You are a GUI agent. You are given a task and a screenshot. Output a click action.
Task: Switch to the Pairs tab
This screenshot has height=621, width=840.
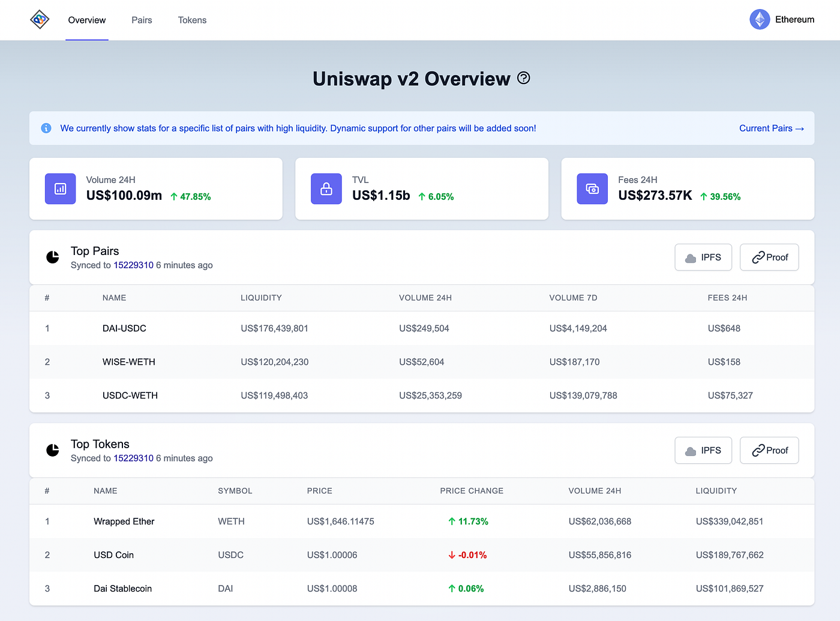click(142, 20)
